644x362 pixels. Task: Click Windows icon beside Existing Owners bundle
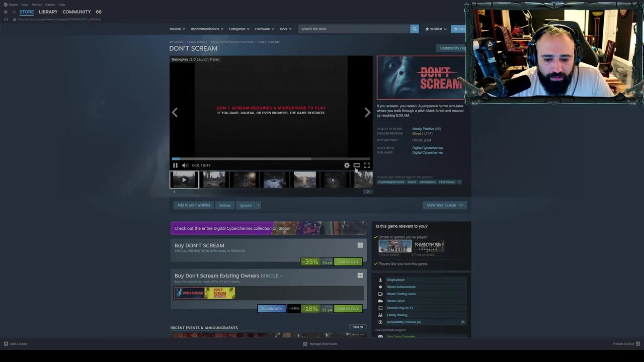click(360, 276)
